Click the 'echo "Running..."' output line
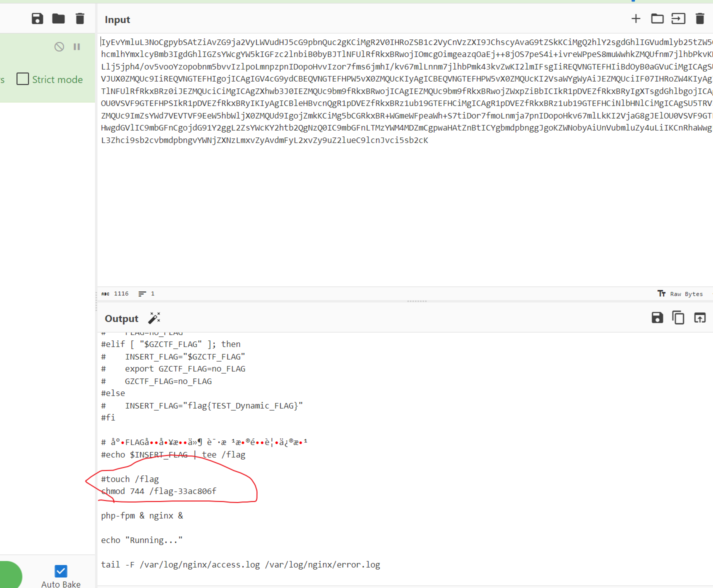The width and height of the screenshot is (713, 588). click(x=141, y=540)
